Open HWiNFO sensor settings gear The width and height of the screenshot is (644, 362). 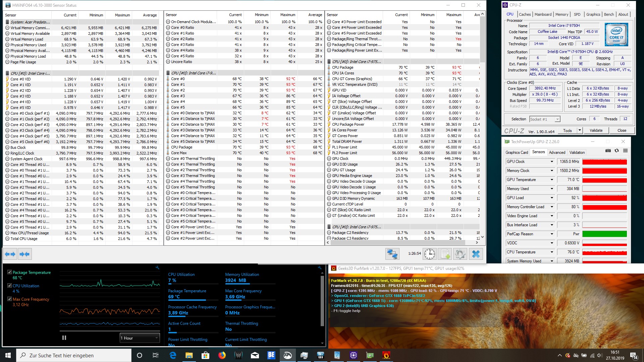460,254
